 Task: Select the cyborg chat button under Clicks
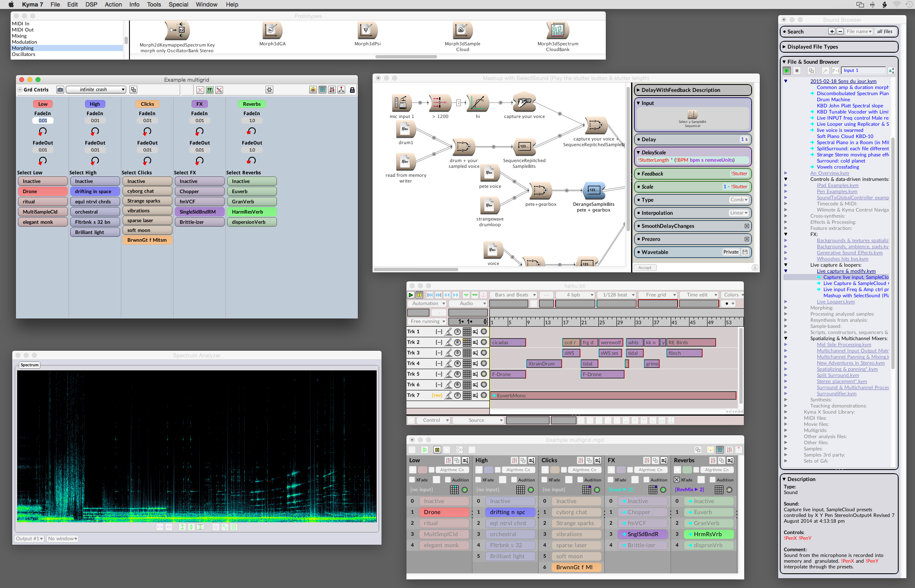147,191
